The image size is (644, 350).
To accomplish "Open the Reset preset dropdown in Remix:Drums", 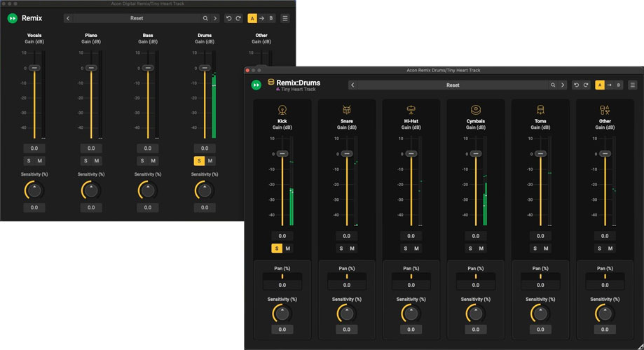I will coord(453,85).
